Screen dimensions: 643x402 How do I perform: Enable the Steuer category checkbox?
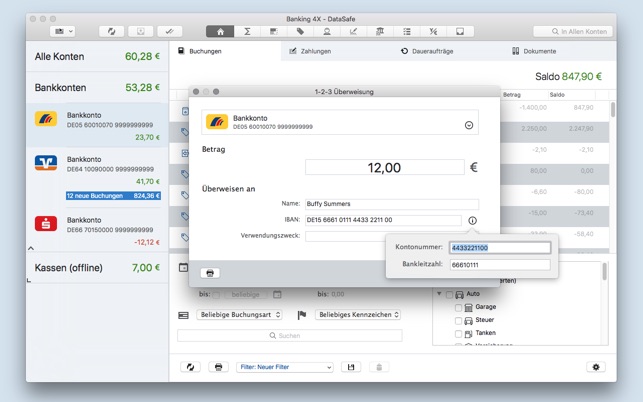click(x=459, y=321)
